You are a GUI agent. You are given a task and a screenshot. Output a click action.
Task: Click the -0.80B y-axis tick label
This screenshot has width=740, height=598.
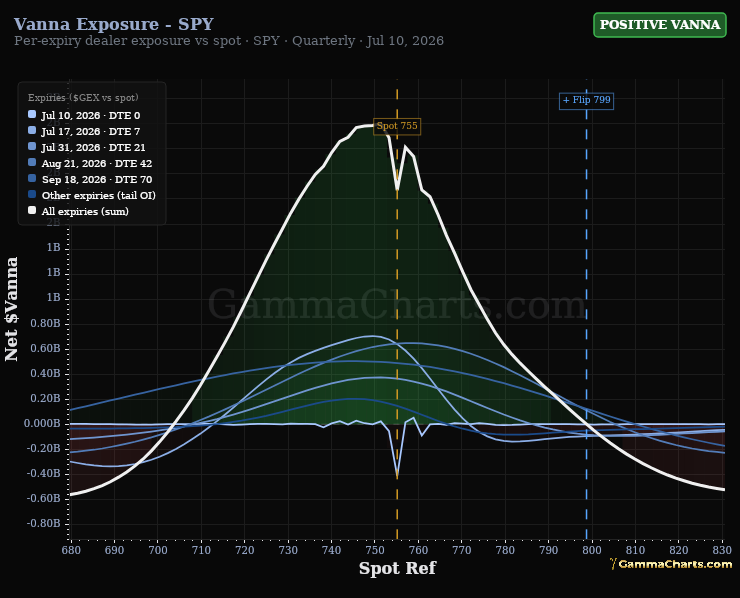pyautogui.click(x=43, y=523)
